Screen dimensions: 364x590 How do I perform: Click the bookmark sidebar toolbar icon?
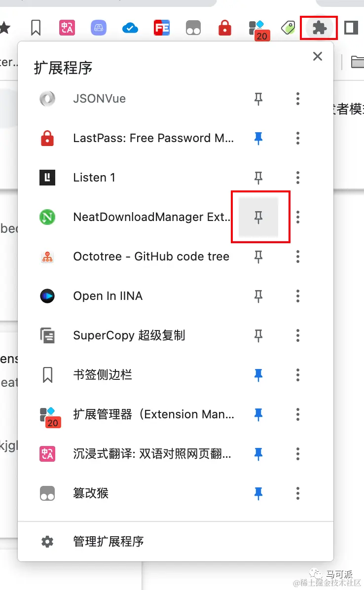[x=36, y=28]
